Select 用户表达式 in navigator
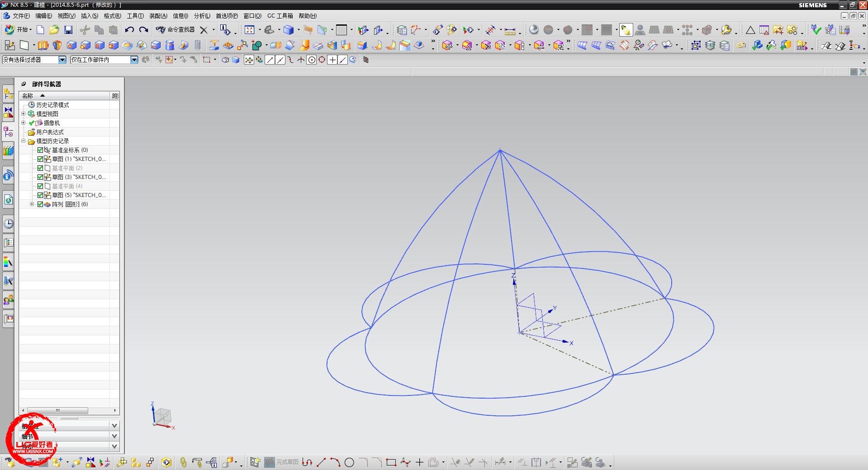The height and width of the screenshot is (470, 868). click(50, 132)
